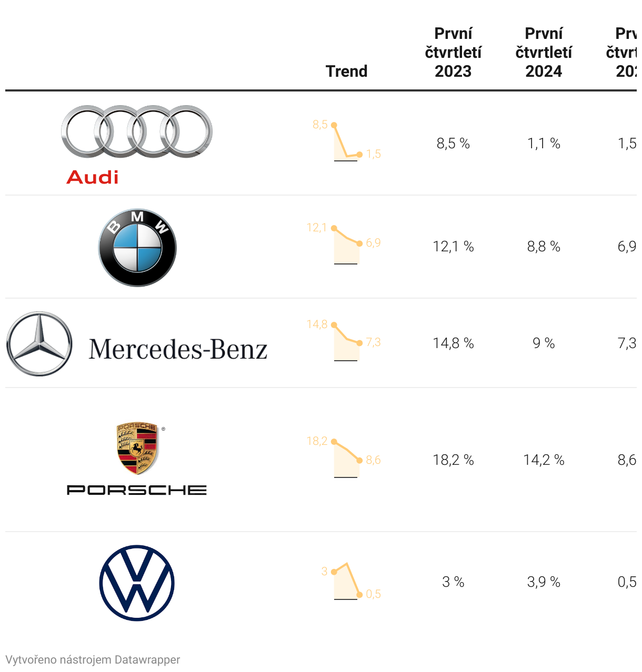The image size is (642, 672).
Task: Select Porsche 2023 value 18,2 %
Action: point(453,460)
